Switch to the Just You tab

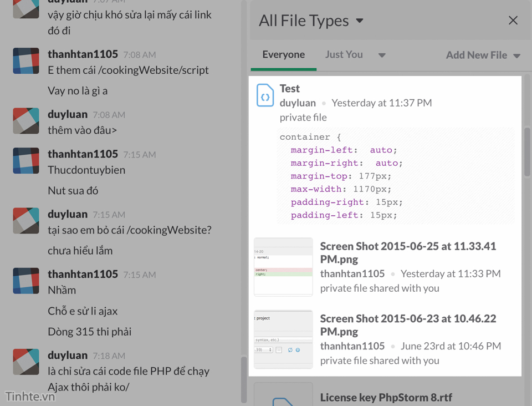(x=344, y=54)
